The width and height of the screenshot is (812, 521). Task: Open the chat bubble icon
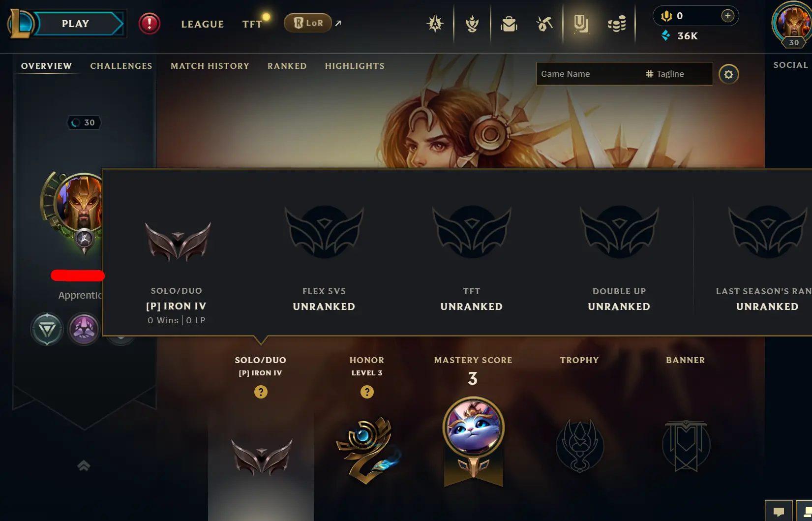[x=779, y=512]
